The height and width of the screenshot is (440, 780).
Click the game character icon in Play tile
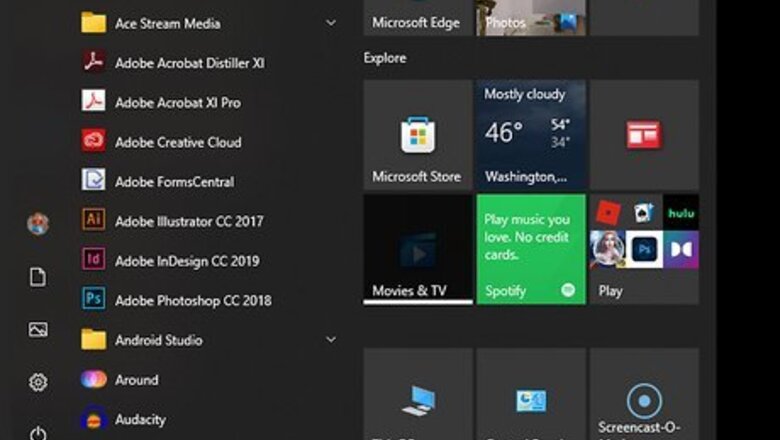tap(607, 249)
